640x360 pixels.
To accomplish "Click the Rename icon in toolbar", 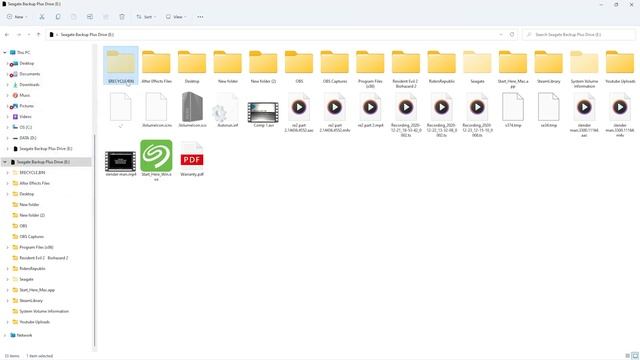I will [90, 17].
